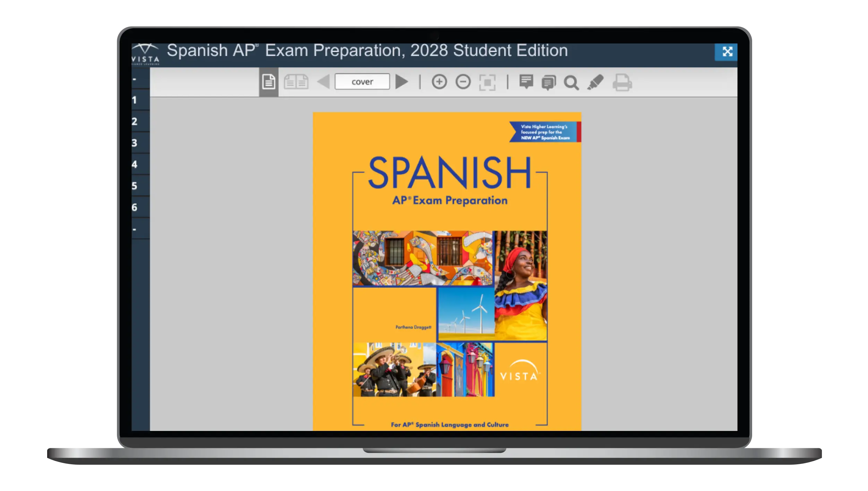This screenshot has width=868, height=491.
Task: Open chapter 5 in the sidebar
Action: [141, 186]
